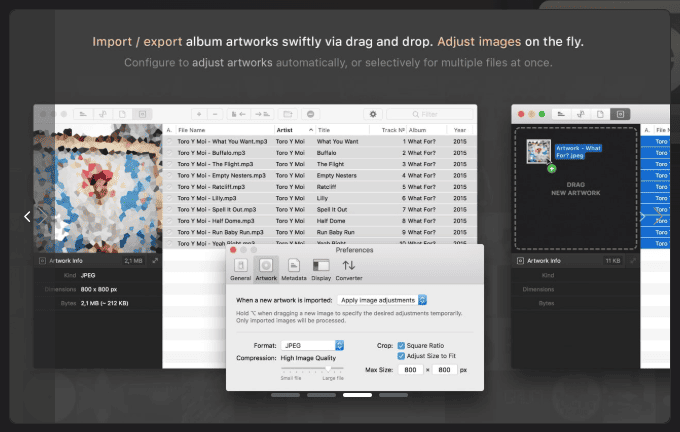
Task: Select first view icon in main window toolbar
Action: [x=83, y=114]
